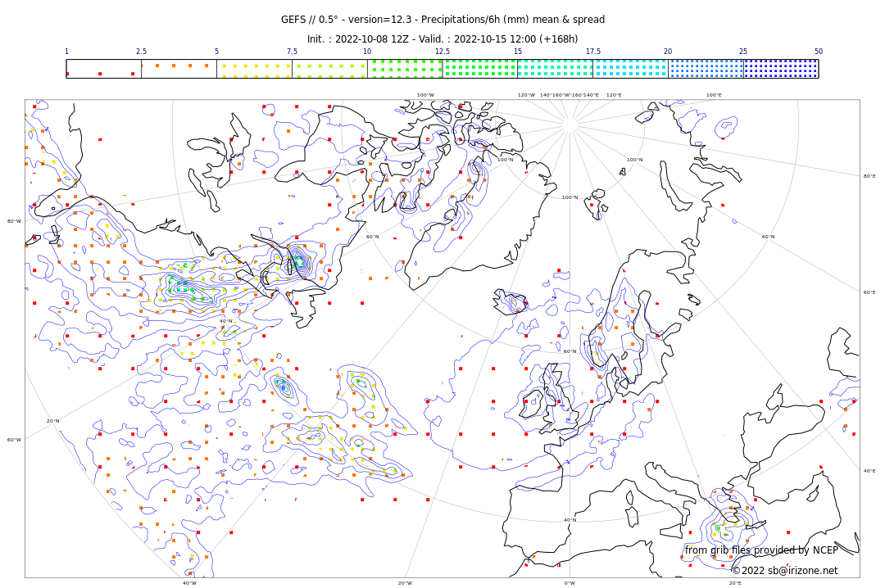Click Iceland on the map
Viewport: 885px width, 588px height.
point(511,302)
